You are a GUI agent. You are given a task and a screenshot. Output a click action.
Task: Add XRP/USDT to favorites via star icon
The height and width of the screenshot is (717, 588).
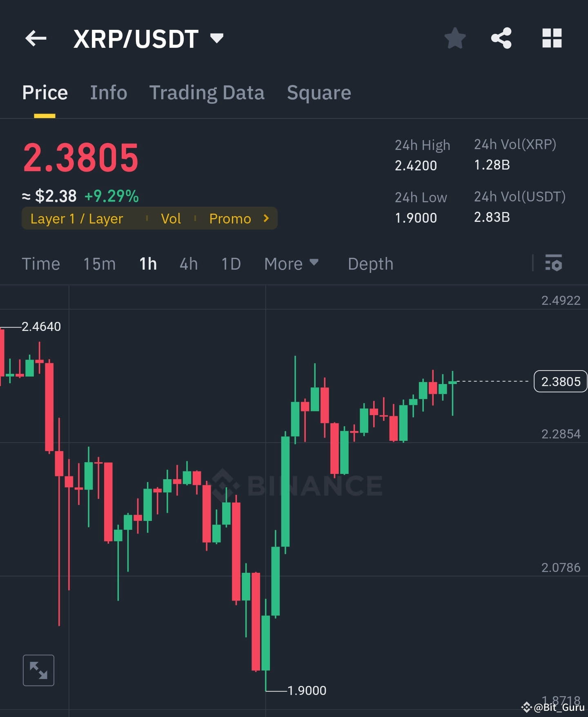[x=455, y=38]
